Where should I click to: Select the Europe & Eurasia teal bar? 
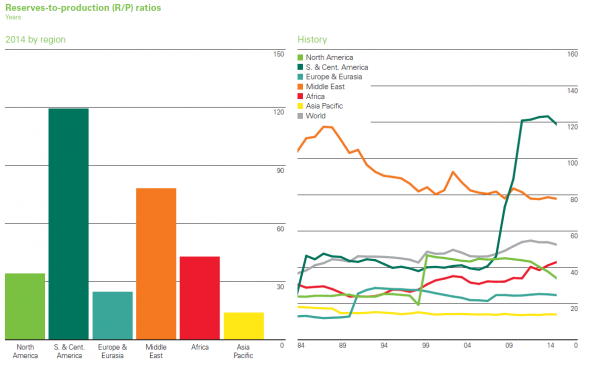(x=112, y=315)
